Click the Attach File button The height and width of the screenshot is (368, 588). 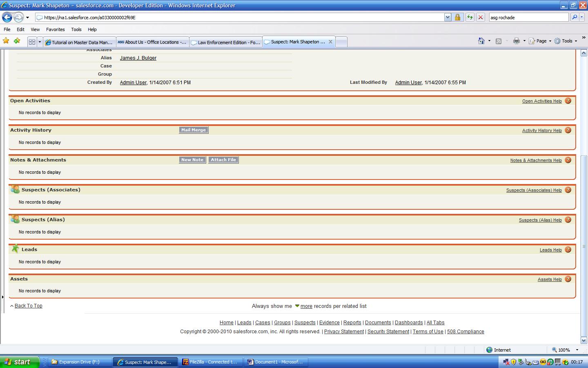[x=223, y=160]
